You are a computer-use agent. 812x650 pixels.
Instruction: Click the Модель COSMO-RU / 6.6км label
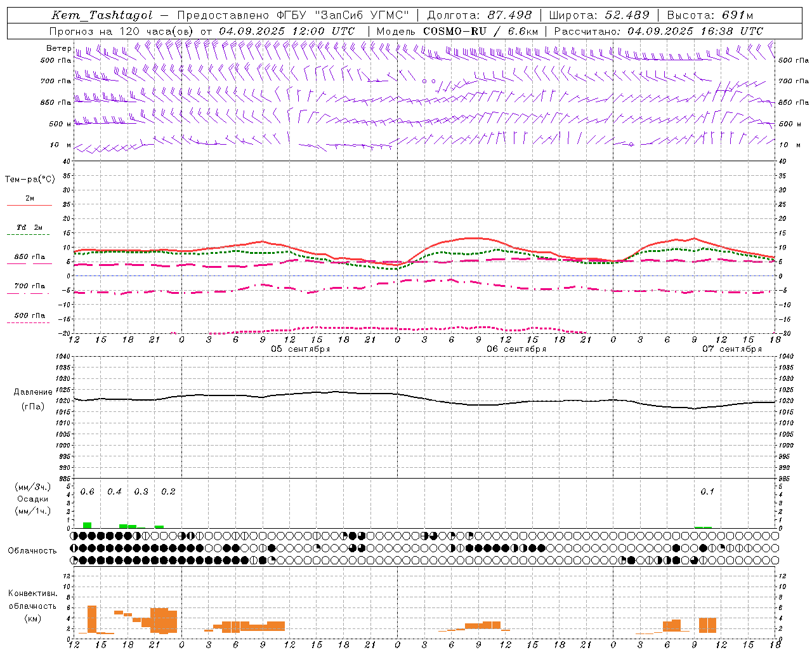pos(457,30)
